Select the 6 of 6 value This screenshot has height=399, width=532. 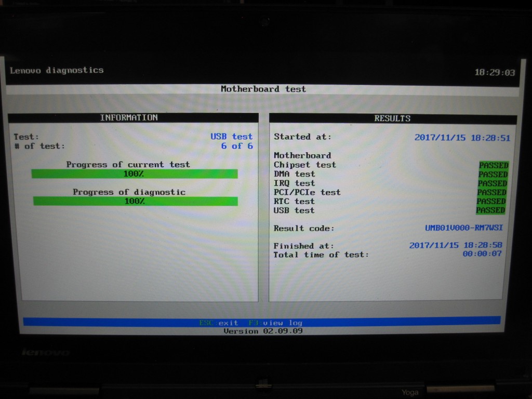(237, 146)
